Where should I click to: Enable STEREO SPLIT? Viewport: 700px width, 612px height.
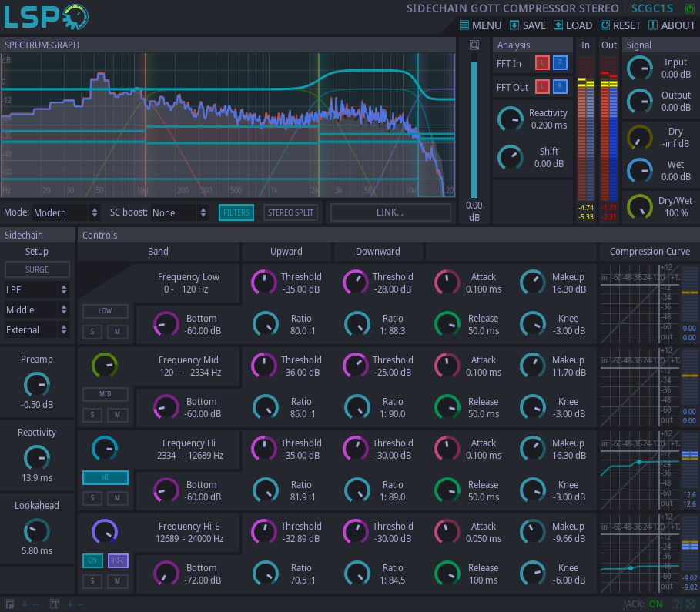point(290,212)
